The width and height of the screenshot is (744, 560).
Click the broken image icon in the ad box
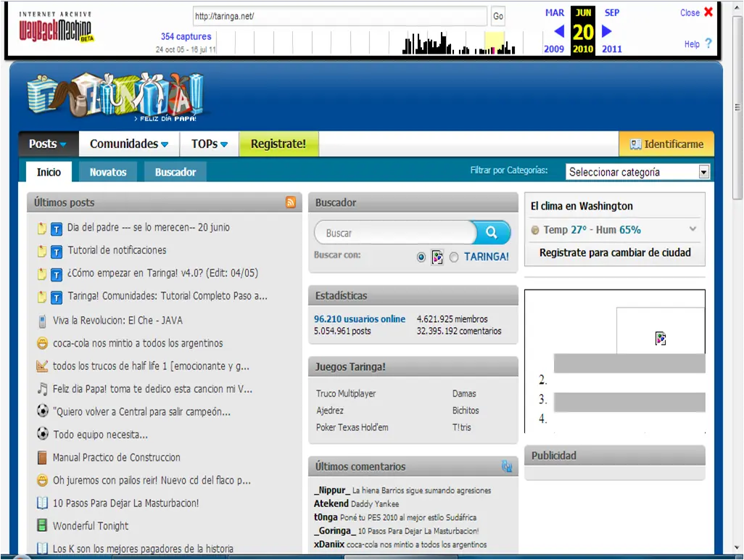coord(661,338)
